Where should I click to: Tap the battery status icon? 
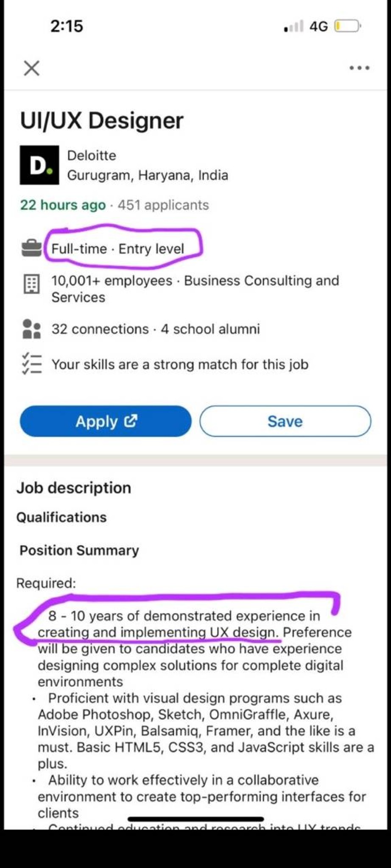coord(347,26)
